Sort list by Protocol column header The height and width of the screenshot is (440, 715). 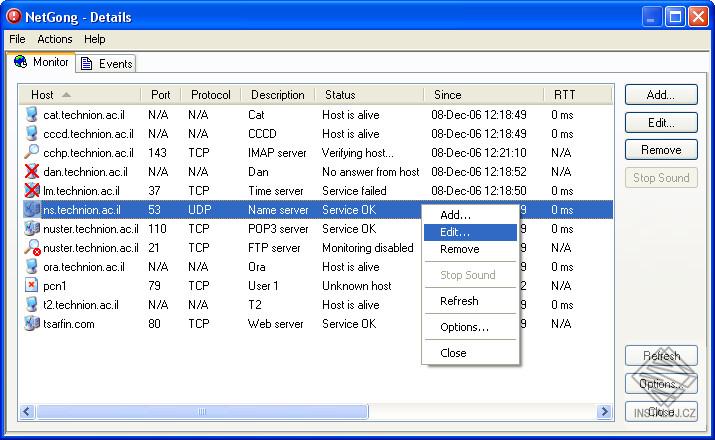[x=210, y=95]
